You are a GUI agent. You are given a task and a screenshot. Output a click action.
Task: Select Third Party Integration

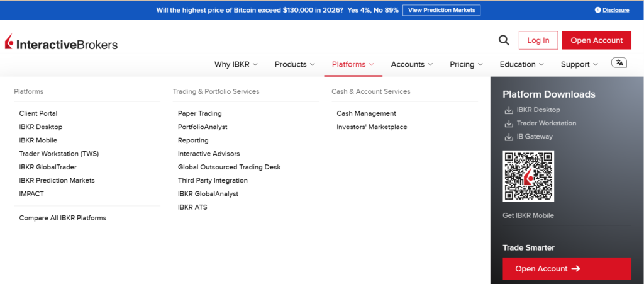213,181
